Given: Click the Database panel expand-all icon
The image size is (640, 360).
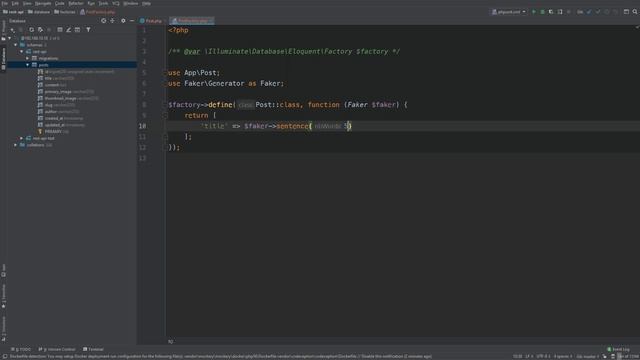Looking at the screenshot, I should tap(113, 21).
